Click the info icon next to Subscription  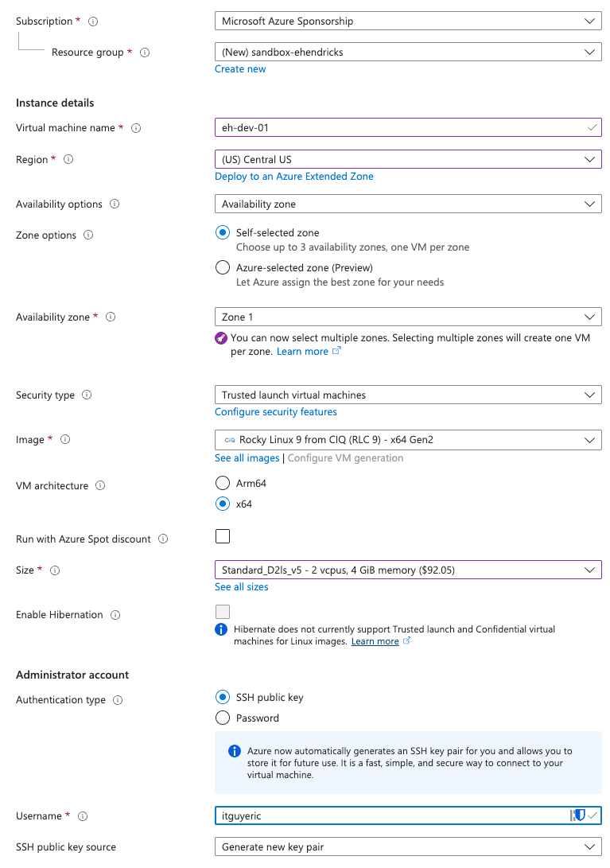(x=93, y=21)
